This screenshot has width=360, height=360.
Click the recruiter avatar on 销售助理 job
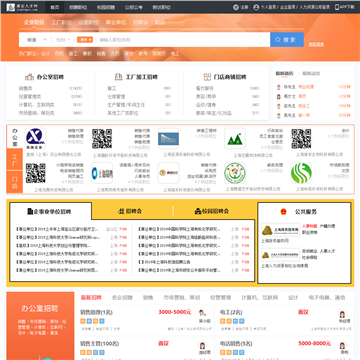(202, 313)
